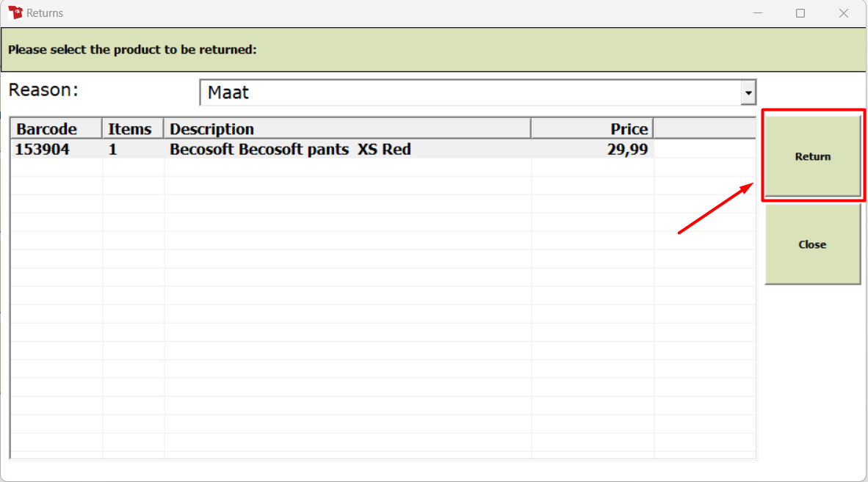Click the 'Please select the product' banner

433,50
